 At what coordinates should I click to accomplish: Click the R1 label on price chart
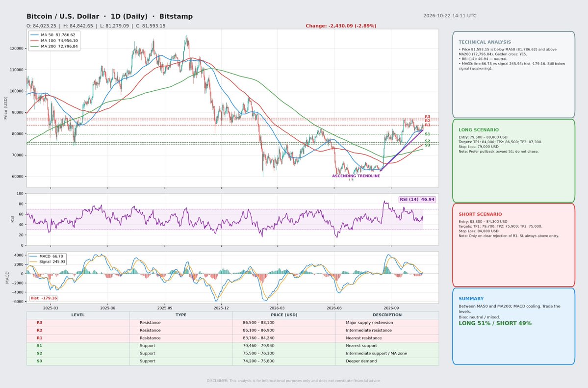coord(428,125)
